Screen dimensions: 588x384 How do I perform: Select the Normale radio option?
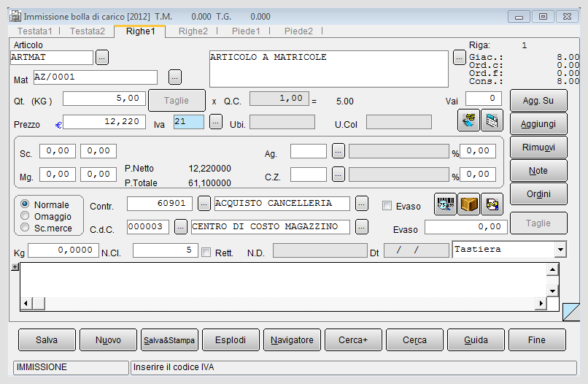25,204
